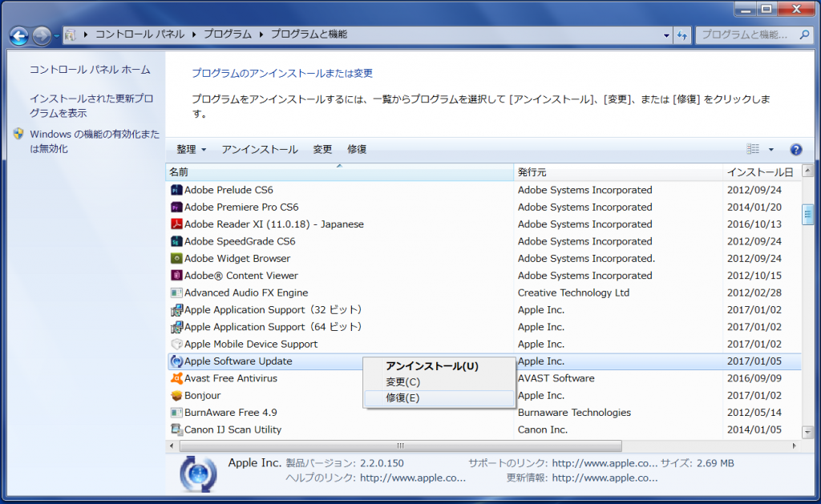Click the Adobe Widget Browser icon

[x=176, y=259]
